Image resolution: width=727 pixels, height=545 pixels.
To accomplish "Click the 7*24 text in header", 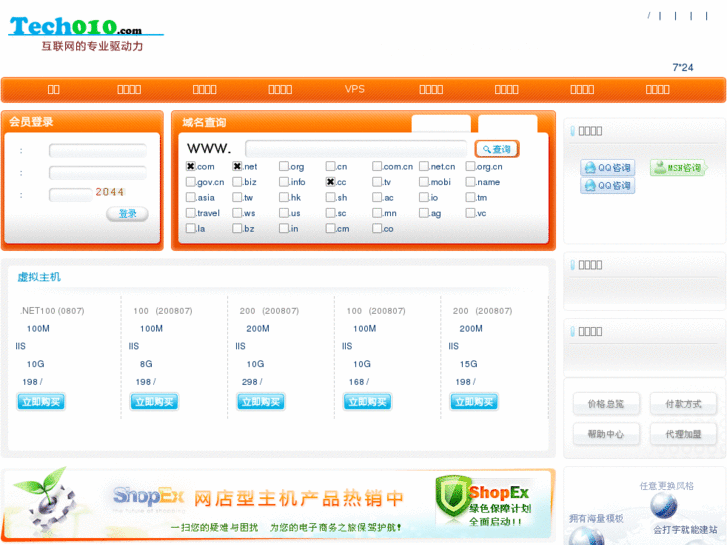I will point(682,68).
